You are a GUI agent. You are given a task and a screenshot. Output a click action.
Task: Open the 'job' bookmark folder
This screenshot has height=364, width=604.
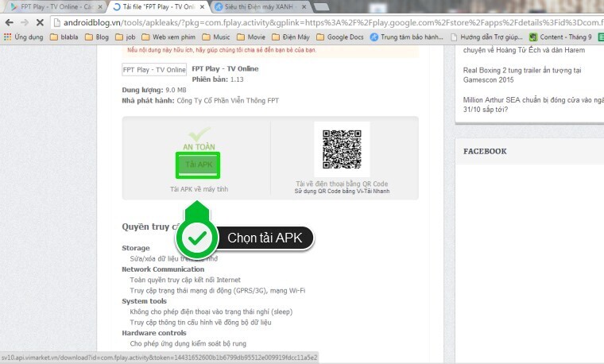point(126,37)
